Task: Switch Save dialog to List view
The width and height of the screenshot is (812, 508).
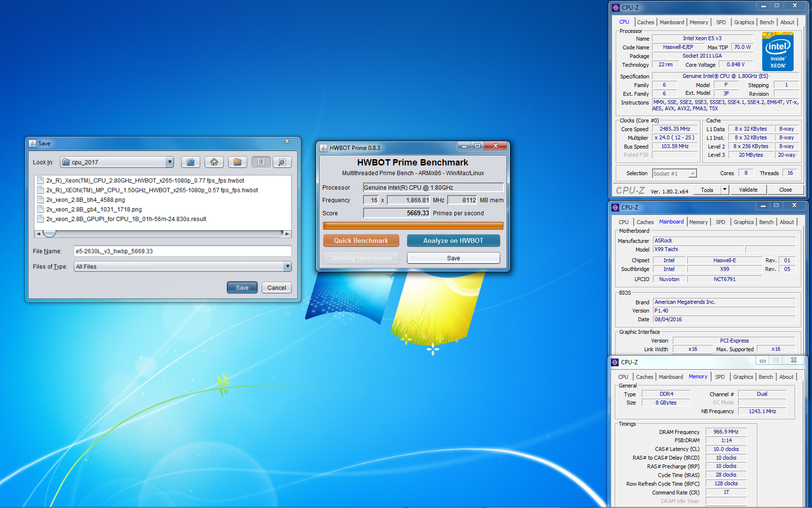Action: pos(261,162)
